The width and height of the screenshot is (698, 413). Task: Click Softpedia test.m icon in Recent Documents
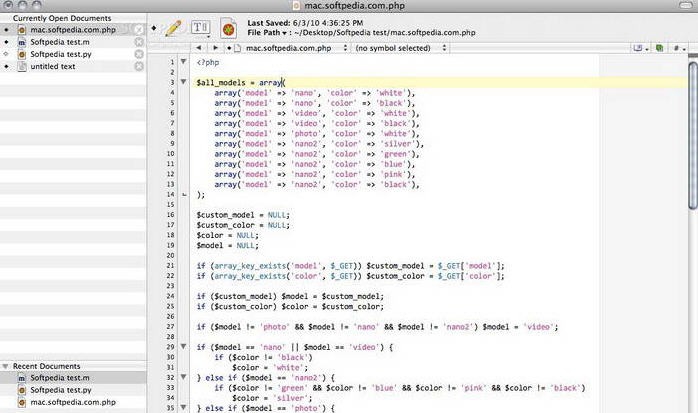22,378
